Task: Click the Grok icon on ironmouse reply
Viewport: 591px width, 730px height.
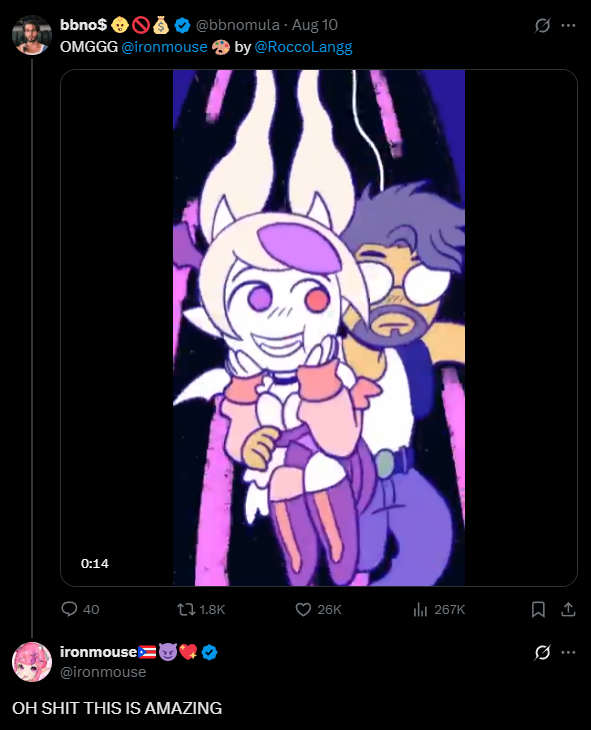Action: pos(542,652)
